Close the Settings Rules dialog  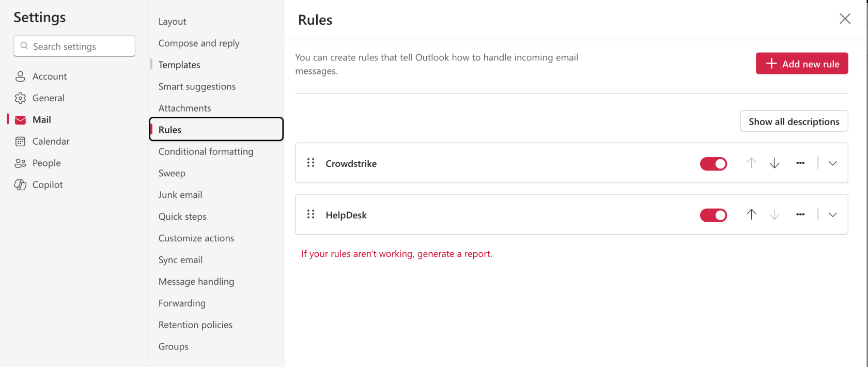pos(845,19)
